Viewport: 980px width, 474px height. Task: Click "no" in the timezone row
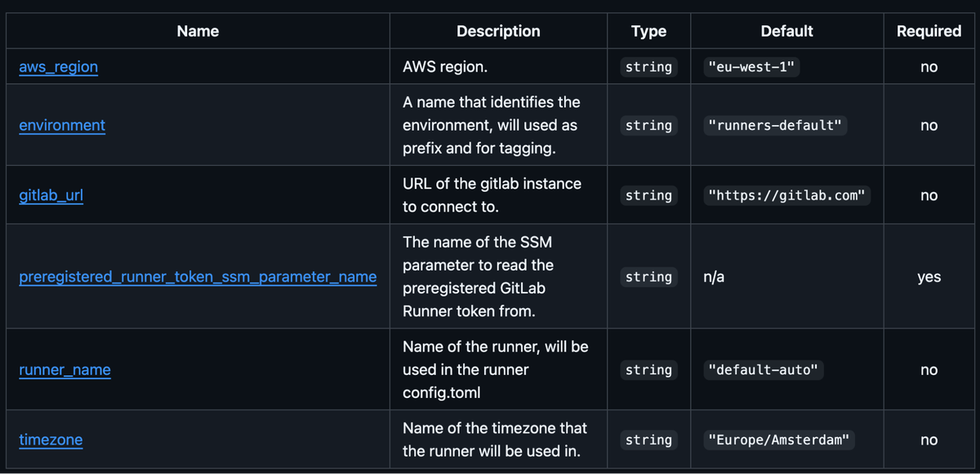point(929,440)
